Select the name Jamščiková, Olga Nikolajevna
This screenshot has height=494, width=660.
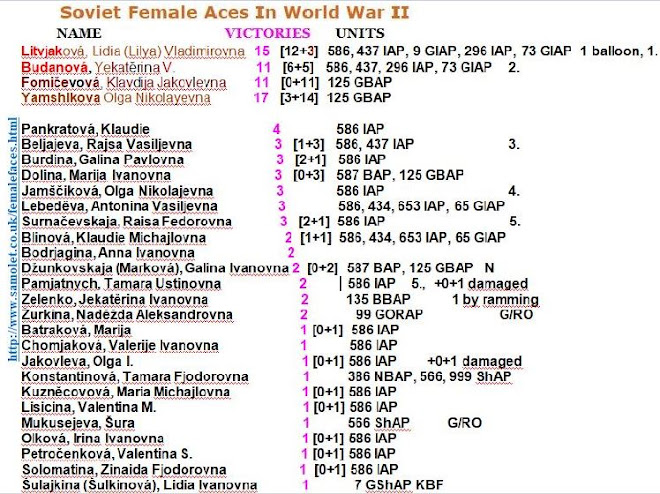pyautogui.click(x=117, y=191)
